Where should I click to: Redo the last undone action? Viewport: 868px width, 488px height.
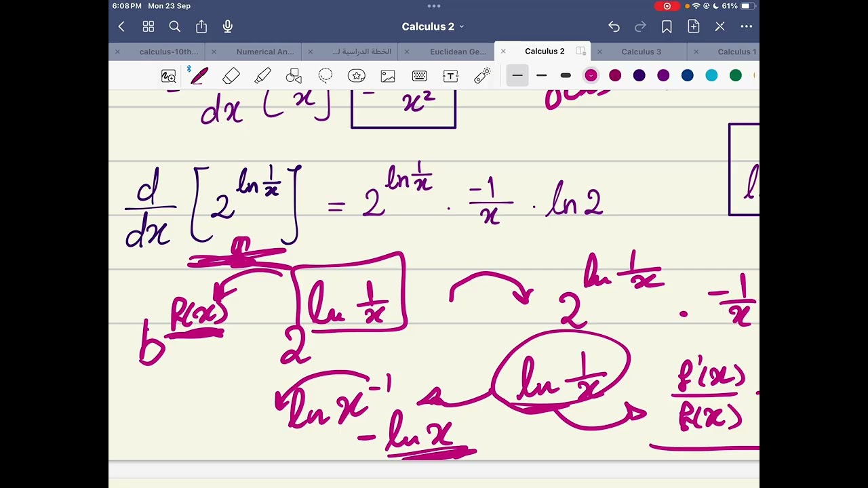(640, 26)
